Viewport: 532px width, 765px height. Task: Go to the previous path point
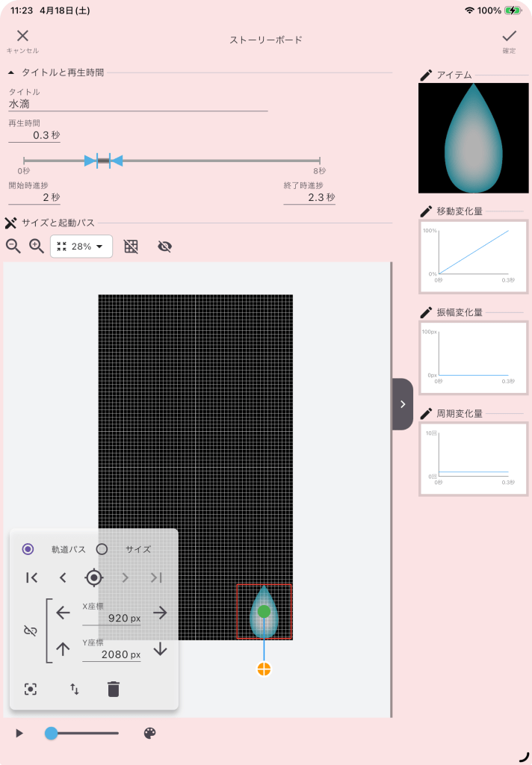coord(63,577)
